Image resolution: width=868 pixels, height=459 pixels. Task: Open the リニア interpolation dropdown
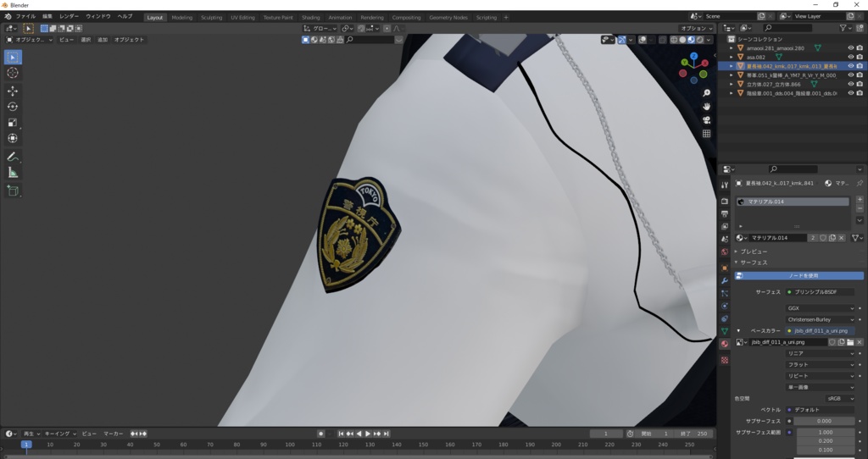coord(820,353)
